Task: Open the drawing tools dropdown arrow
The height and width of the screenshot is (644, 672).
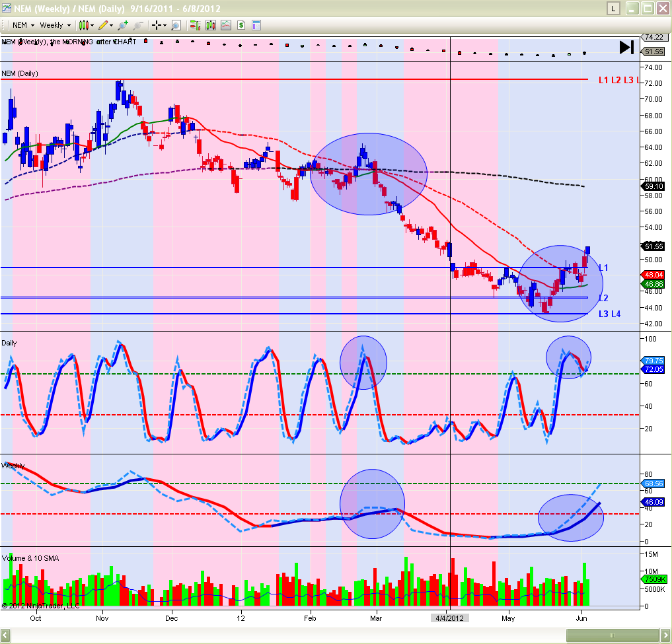Action: 112,26
